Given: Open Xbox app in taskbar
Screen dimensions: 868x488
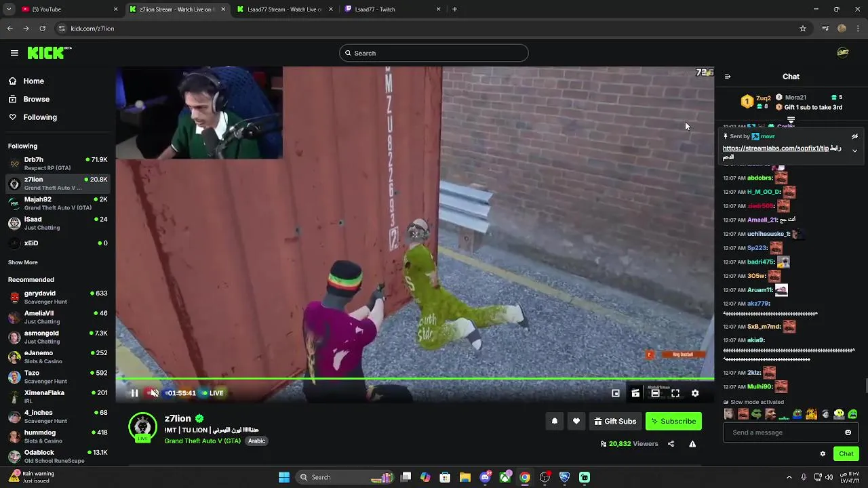Looking at the screenshot, I should click(505, 477).
